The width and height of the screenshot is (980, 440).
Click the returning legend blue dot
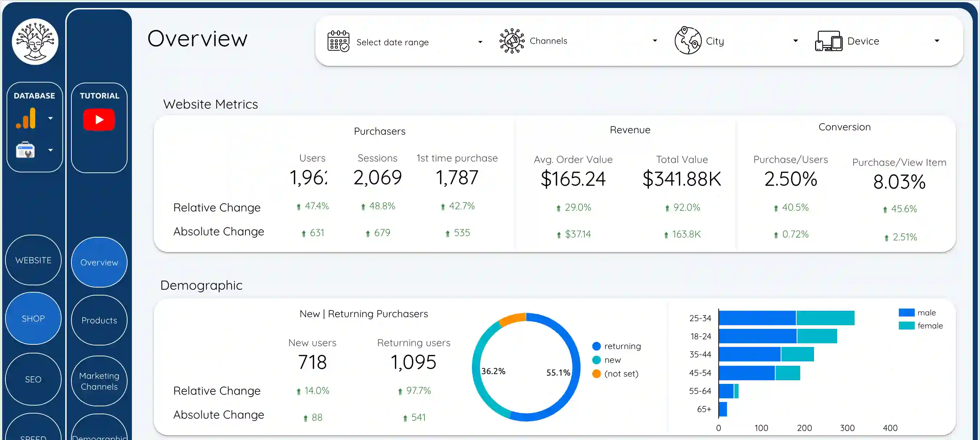point(596,346)
